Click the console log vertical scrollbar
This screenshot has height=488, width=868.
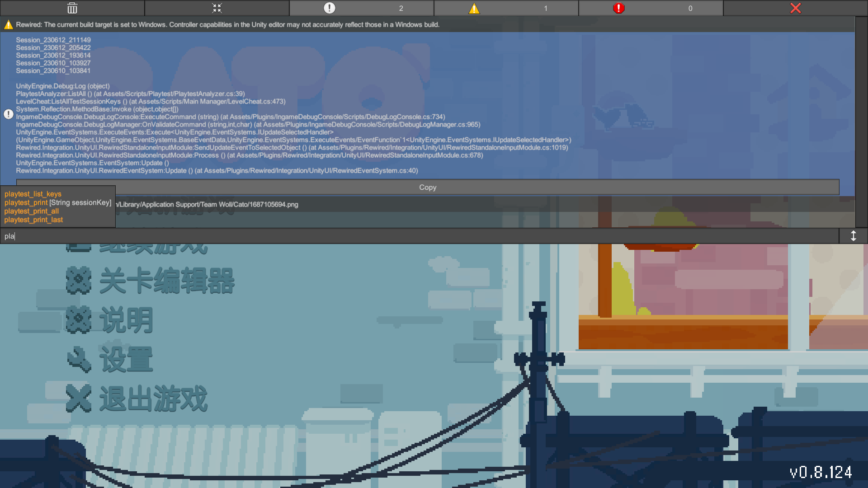861,122
